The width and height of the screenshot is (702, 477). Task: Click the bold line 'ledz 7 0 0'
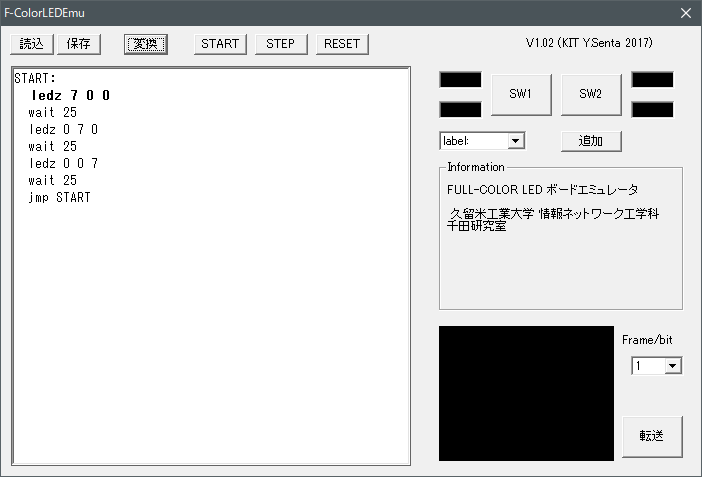(x=70, y=95)
